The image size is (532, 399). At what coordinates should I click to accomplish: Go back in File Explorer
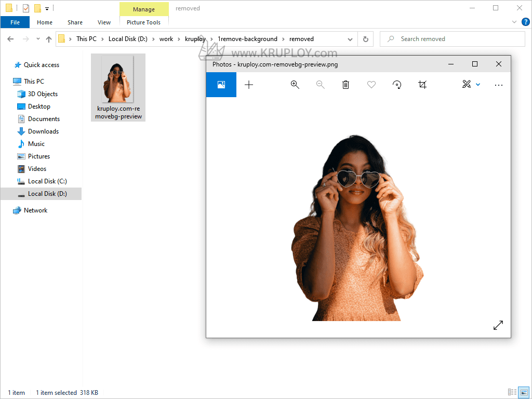pyautogui.click(x=10, y=39)
